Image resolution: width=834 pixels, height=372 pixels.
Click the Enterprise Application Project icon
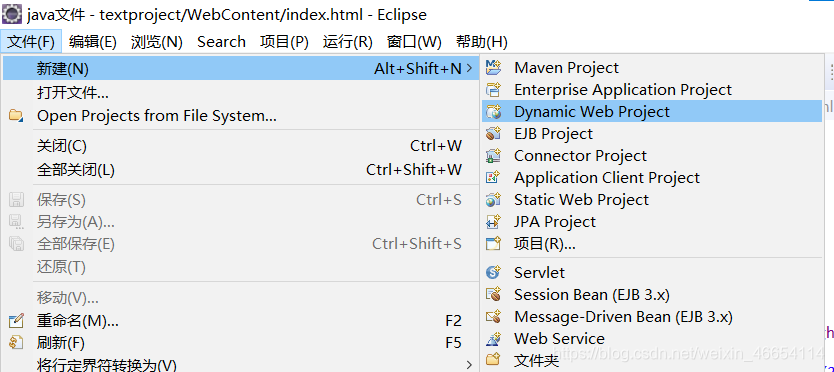pyautogui.click(x=494, y=90)
